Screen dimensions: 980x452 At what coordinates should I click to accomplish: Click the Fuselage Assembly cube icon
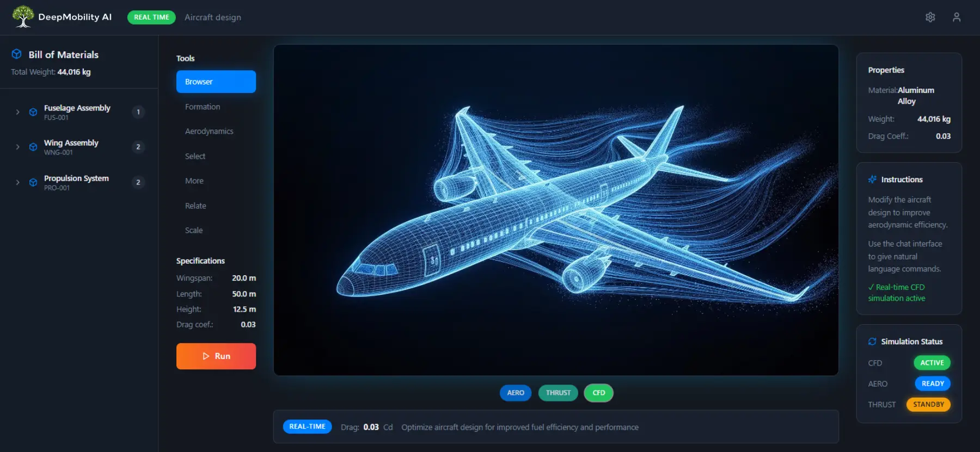click(33, 112)
